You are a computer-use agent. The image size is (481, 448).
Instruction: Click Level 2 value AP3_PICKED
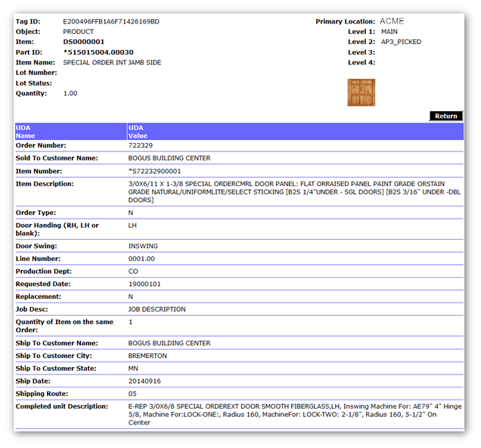pyautogui.click(x=401, y=42)
